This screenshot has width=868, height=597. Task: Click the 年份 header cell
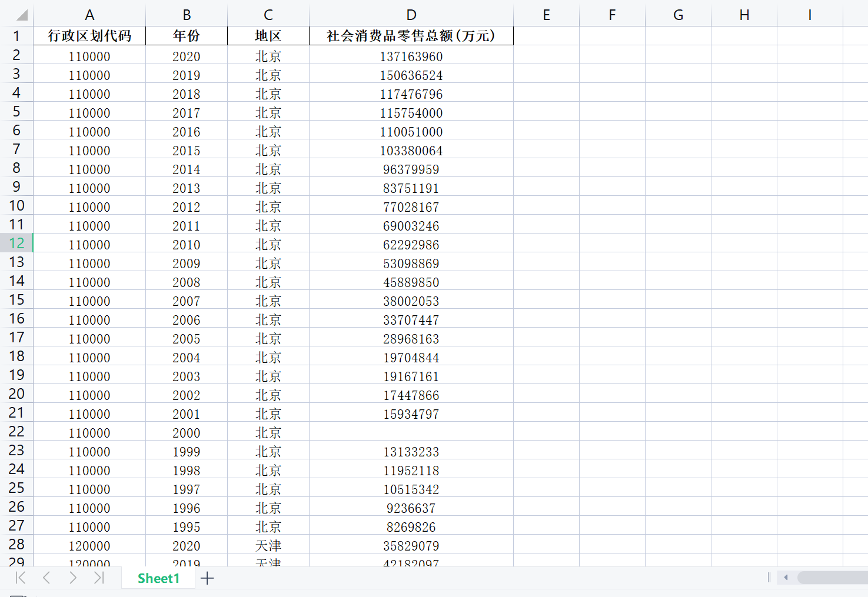point(187,36)
